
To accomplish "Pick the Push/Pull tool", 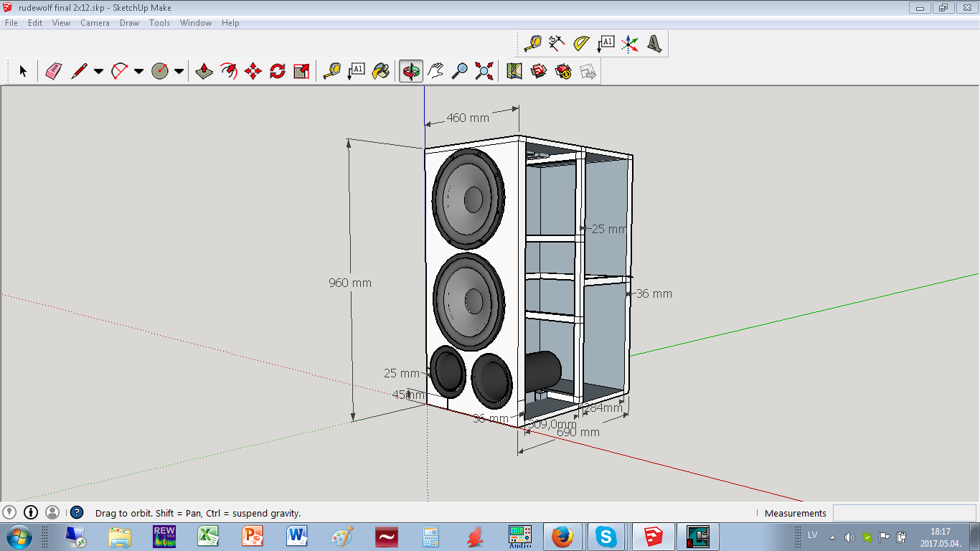I will pos(204,71).
